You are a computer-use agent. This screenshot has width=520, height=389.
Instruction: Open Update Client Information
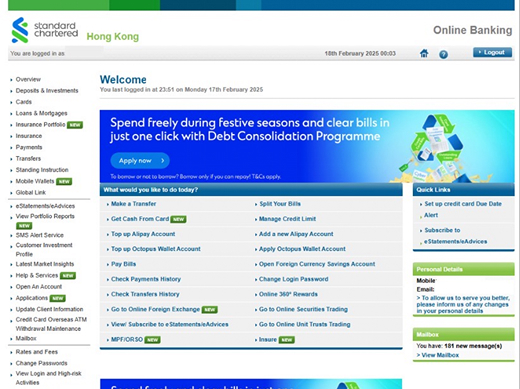click(49, 309)
